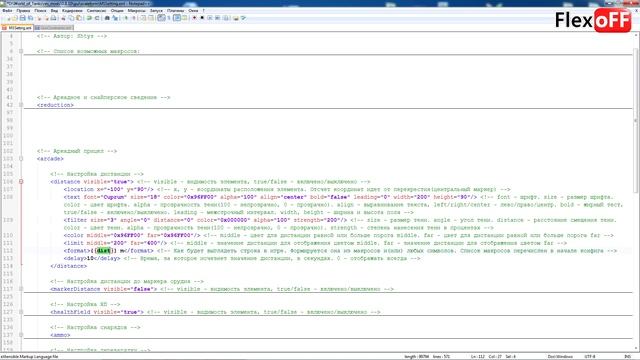This screenshot has width=640, height=360.
Task: Click the Save All toolbar icon
Action: 30,18
